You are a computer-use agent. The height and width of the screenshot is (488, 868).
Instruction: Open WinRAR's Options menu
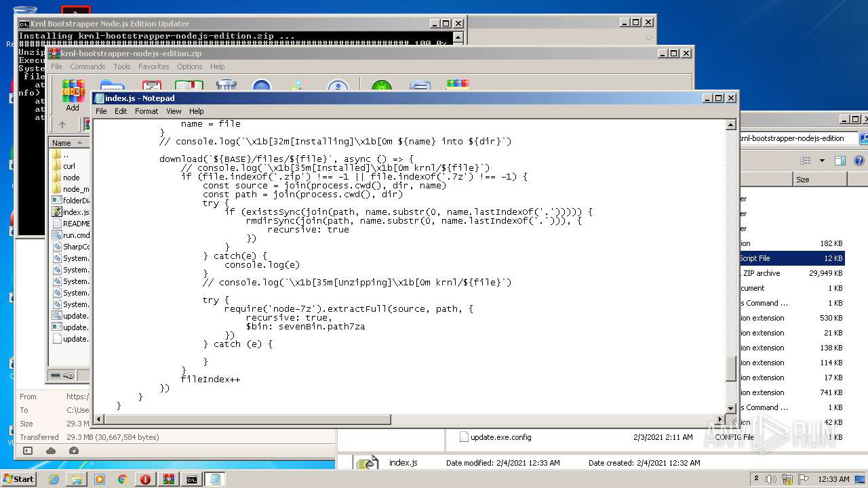[x=190, y=66]
